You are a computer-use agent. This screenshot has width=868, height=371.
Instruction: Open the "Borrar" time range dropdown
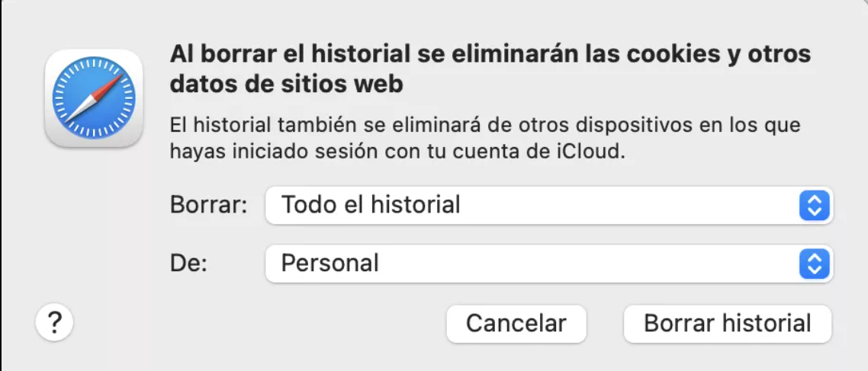(x=548, y=205)
